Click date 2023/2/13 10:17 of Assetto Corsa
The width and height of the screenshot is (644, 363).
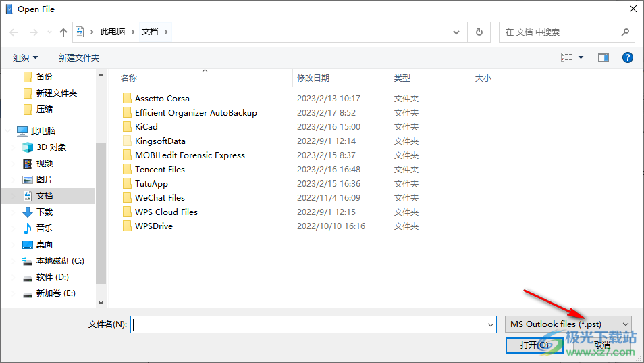[x=329, y=99]
